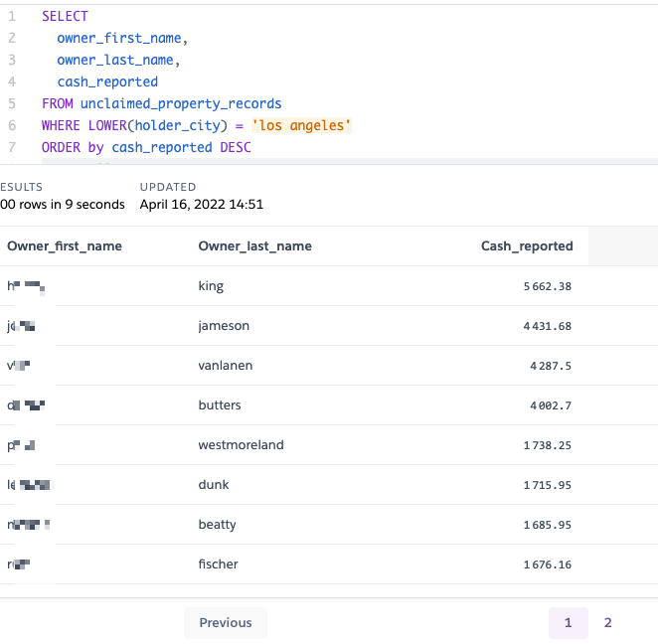Select page 1 in pagination
658x644 pixels.
(x=568, y=623)
